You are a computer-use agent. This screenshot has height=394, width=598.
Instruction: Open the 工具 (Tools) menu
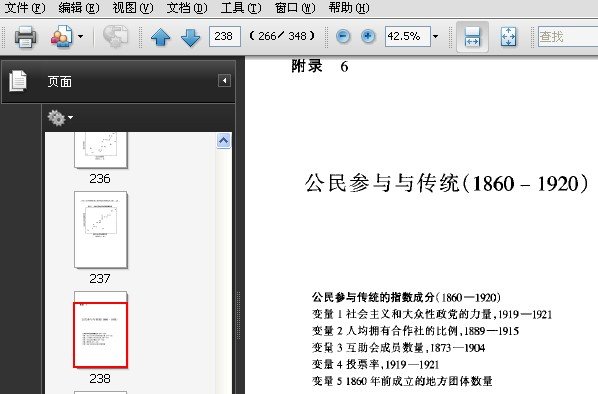point(241,8)
